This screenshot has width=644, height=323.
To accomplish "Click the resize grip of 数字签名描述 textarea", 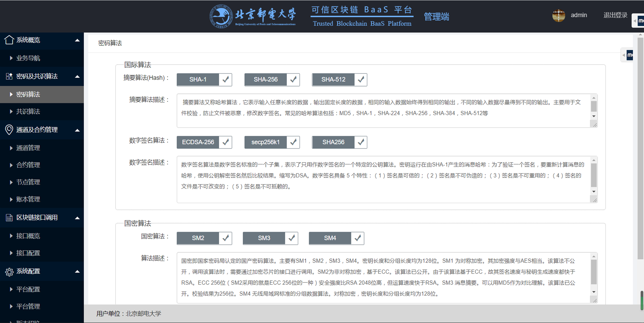I will pos(594,199).
